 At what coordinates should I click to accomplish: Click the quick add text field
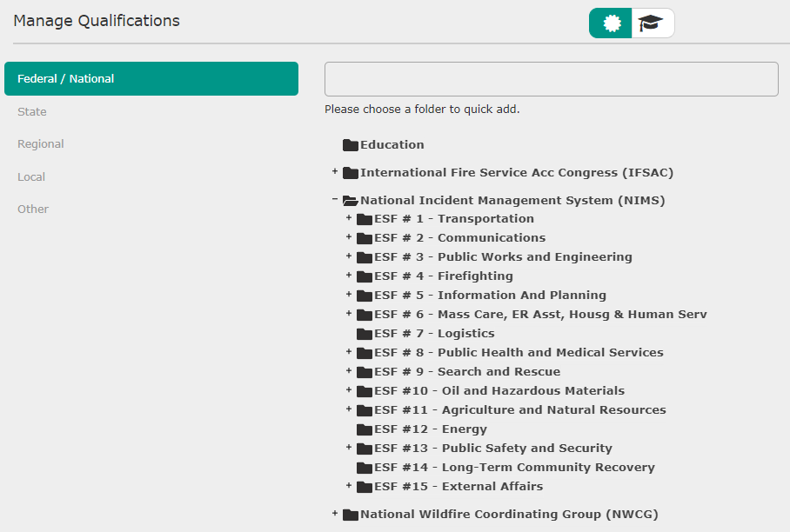[x=552, y=79]
